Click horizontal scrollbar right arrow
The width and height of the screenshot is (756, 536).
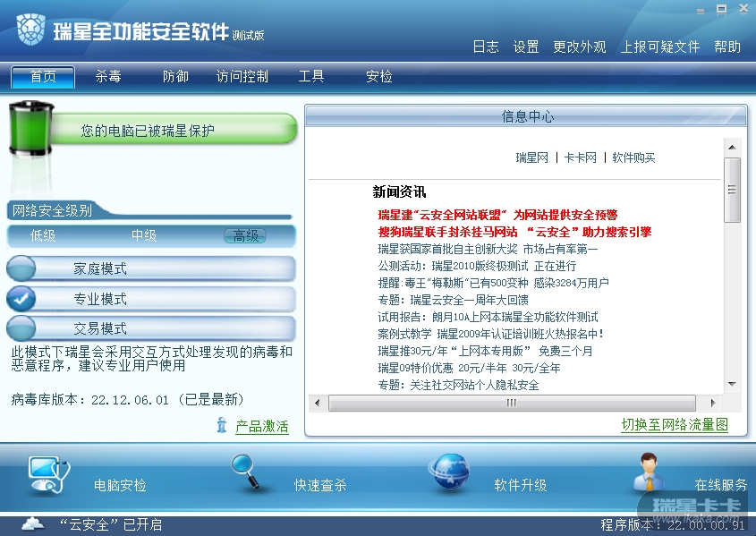coord(713,403)
